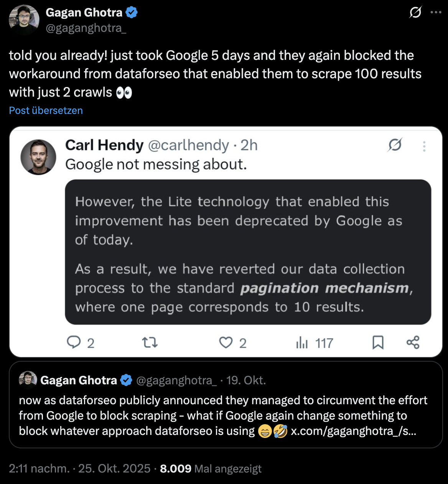The width and height of the screenshot is (448, 484).
Task: Like Carl Hendy's tweet
Action: pyautogui.click(x=226, y=342)
